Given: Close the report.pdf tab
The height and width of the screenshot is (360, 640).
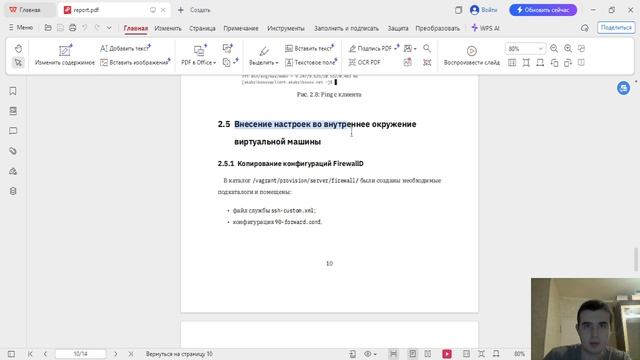Looking at the screenshot, I should [x=163, y=10].
